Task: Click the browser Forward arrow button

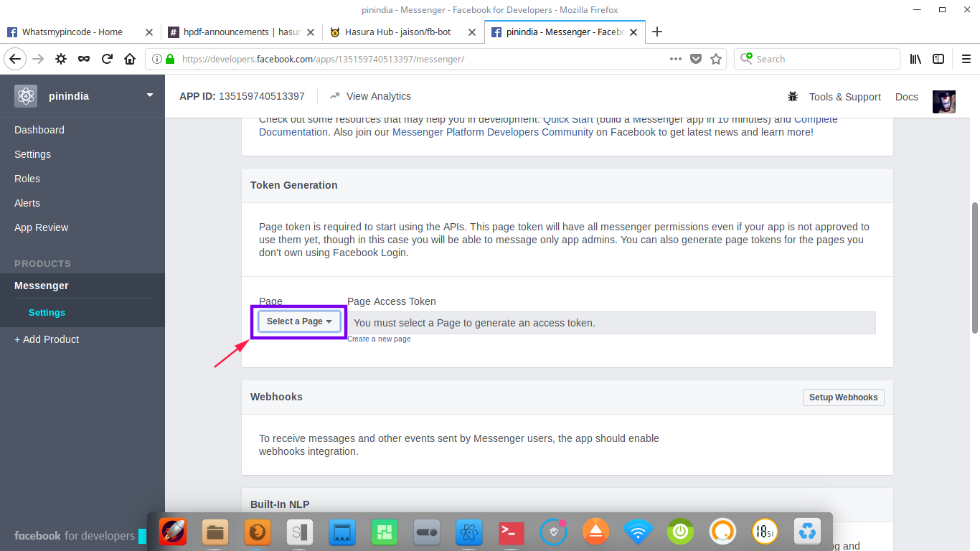Action: pyautogui.click(x=38, y=59)
